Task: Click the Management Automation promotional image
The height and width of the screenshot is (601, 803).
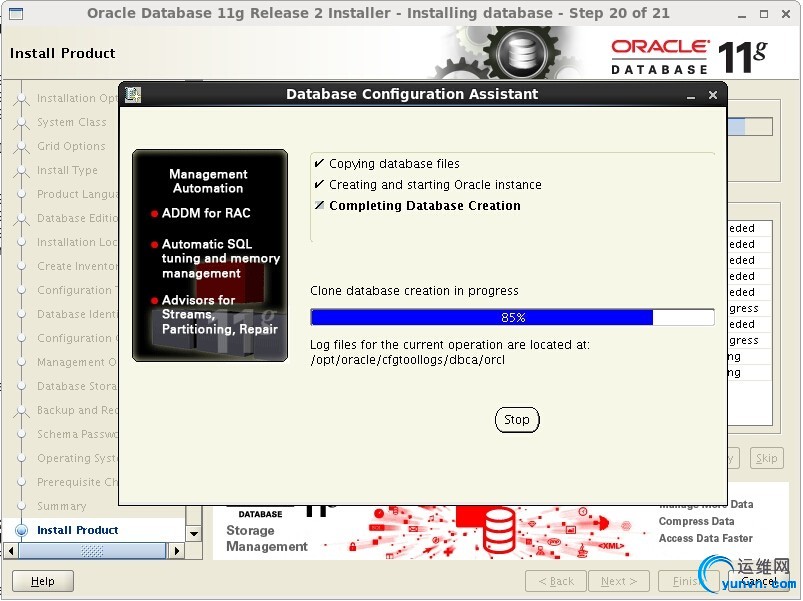Action: pyautogui.click(x=210, y=255)
